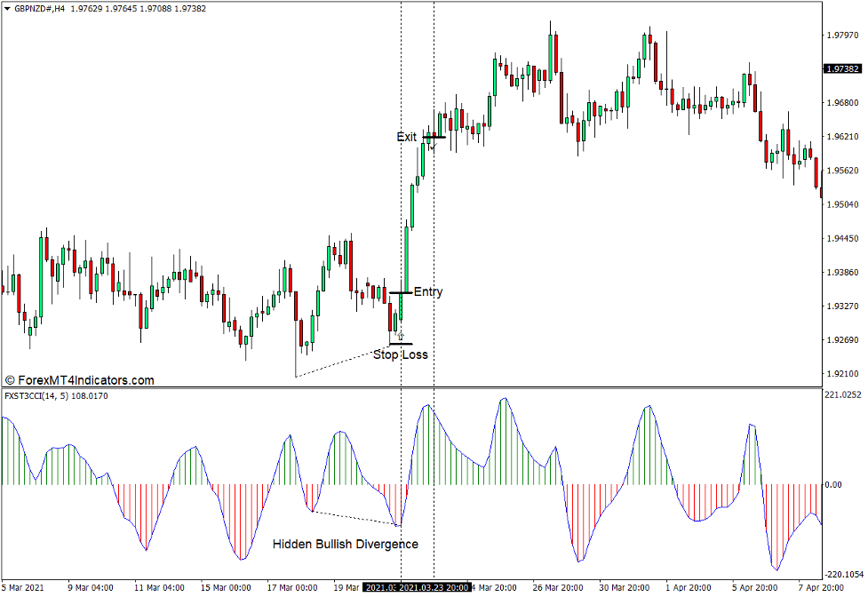Select the Stop Loss horizontal line
868x597 pixels.
tap(400, 344)
